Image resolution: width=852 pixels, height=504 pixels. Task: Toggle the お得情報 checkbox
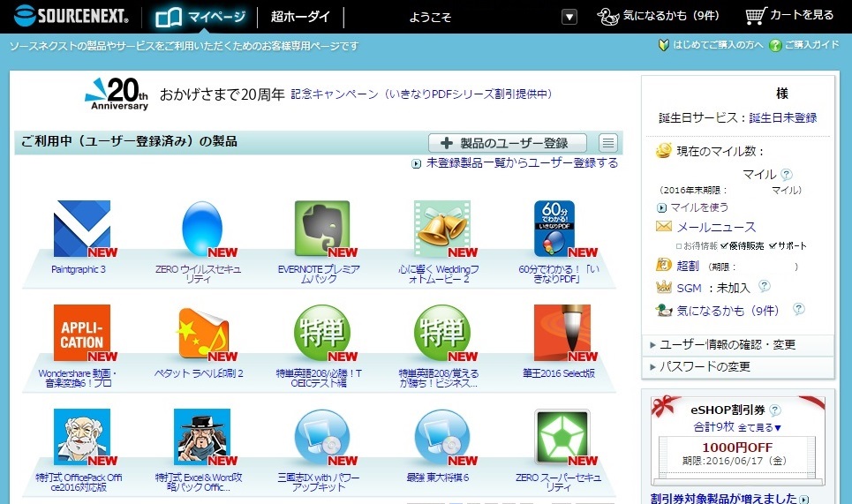679,246
